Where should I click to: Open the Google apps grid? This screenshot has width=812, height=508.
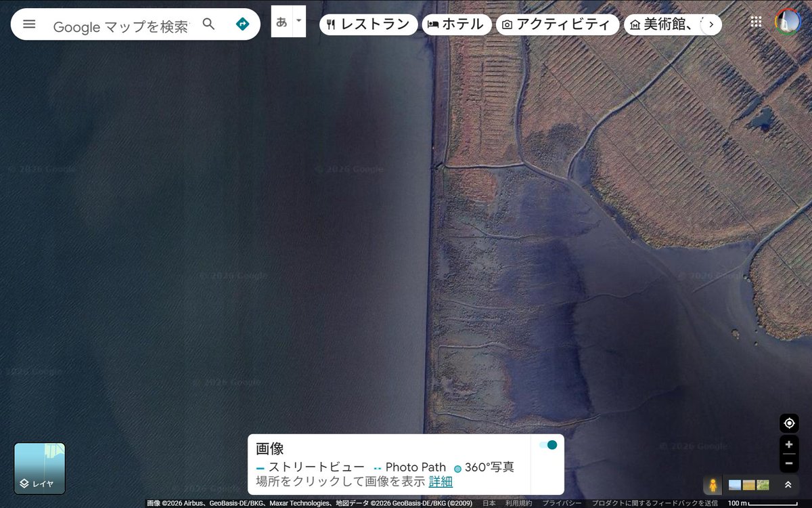(x=756, y=22)
